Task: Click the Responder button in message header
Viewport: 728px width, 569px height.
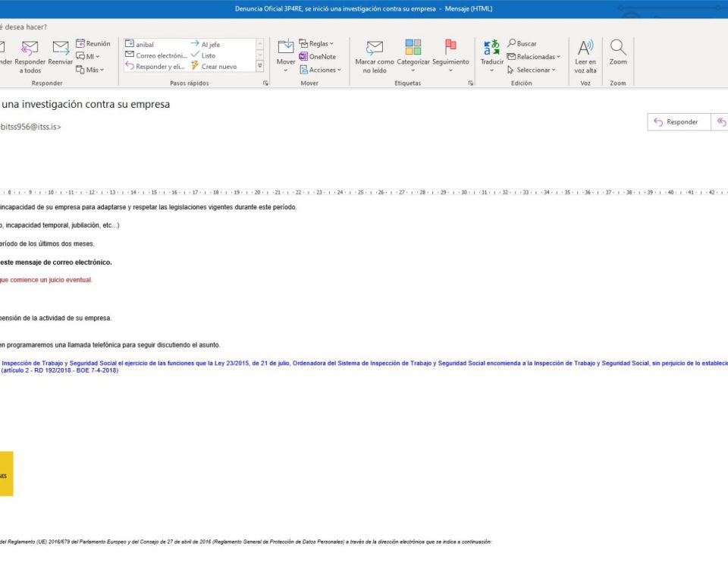Action: (676, 122)
